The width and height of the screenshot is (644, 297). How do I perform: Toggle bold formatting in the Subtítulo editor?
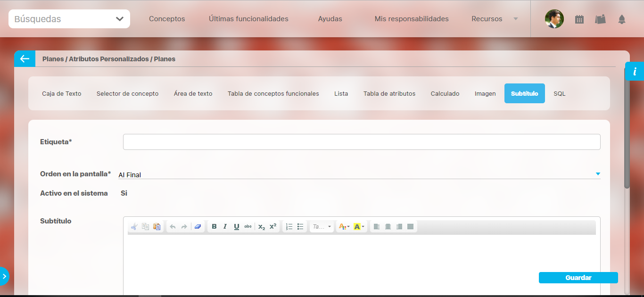(x=214, y=227)
